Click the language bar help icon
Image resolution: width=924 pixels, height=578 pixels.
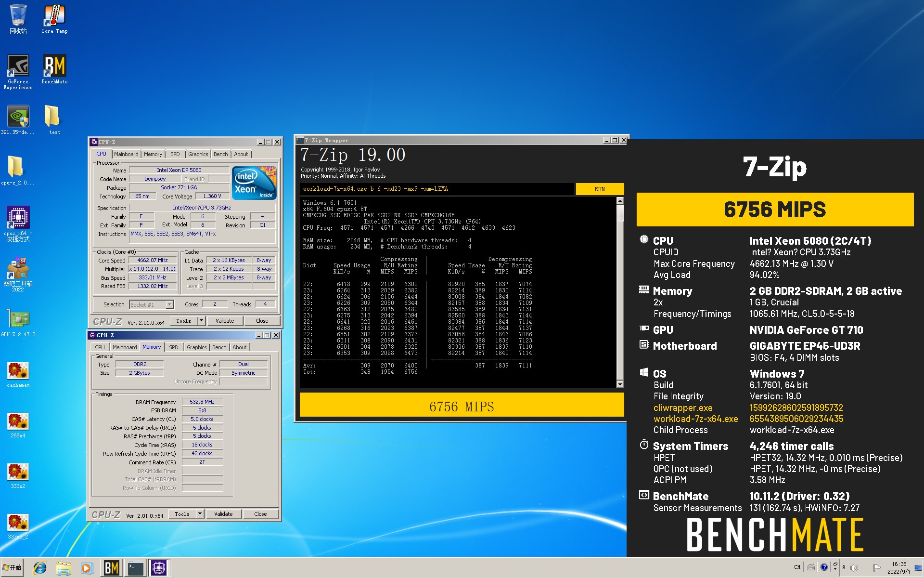click(824, 567)
